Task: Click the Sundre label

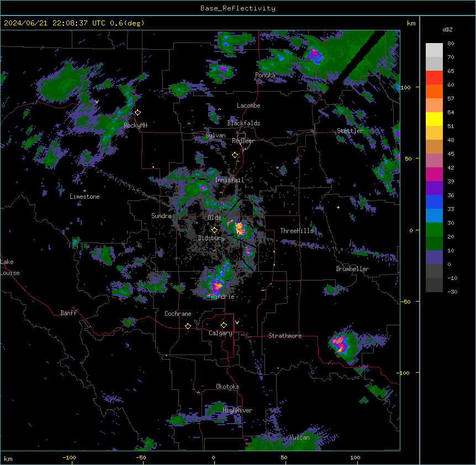Action: coord(161,216)
